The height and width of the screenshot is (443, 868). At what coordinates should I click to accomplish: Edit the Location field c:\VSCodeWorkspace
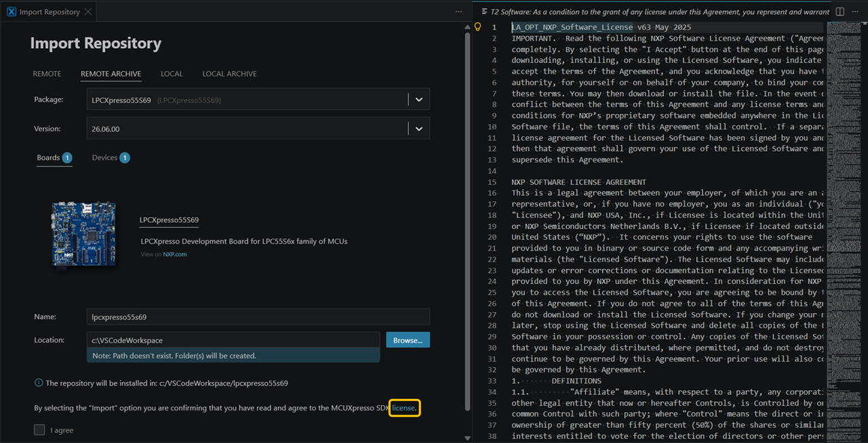pyautogui.click(x=233, y=340)
